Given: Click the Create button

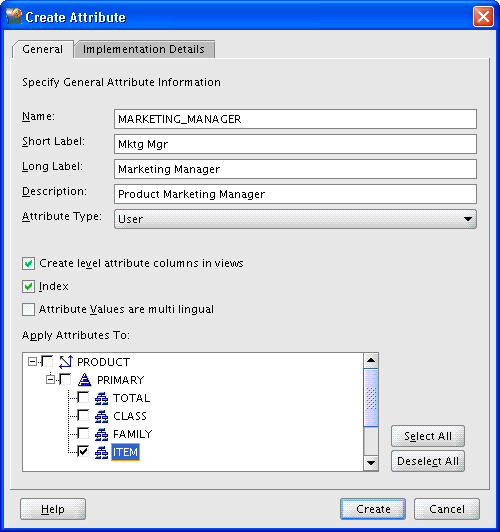Looking at the screenshot, I should tap(373, 509).
